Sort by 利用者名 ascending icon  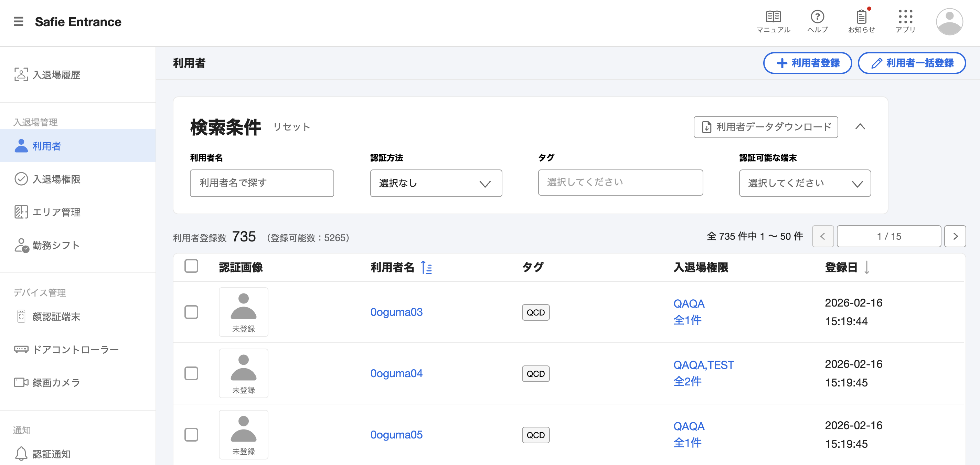[426, 267]
